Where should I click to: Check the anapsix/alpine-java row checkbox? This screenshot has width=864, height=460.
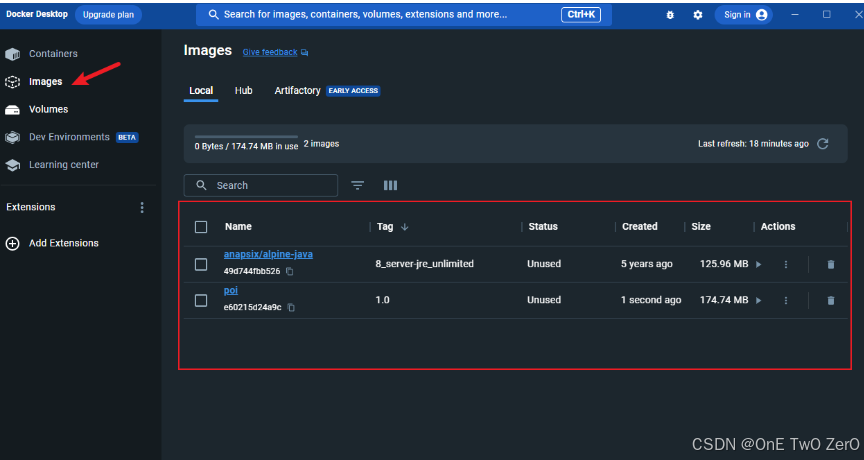click(x=201, y=264)
